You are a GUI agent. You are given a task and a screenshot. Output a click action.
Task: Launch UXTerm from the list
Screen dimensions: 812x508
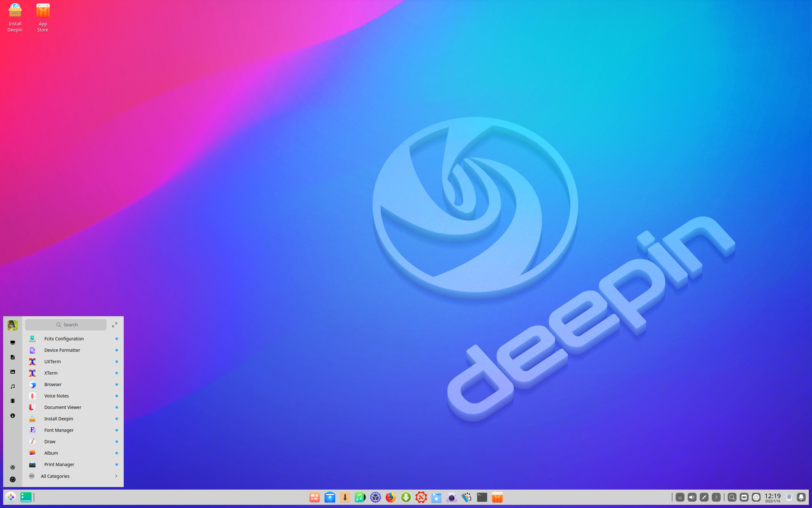pyautogui.click(x=73, y=362)
